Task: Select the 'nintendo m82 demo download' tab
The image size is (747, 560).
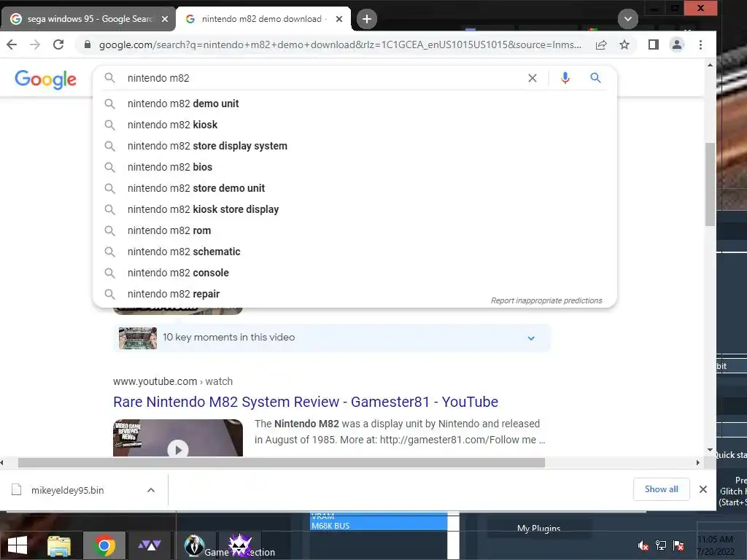Action: (x=263, y=19)
